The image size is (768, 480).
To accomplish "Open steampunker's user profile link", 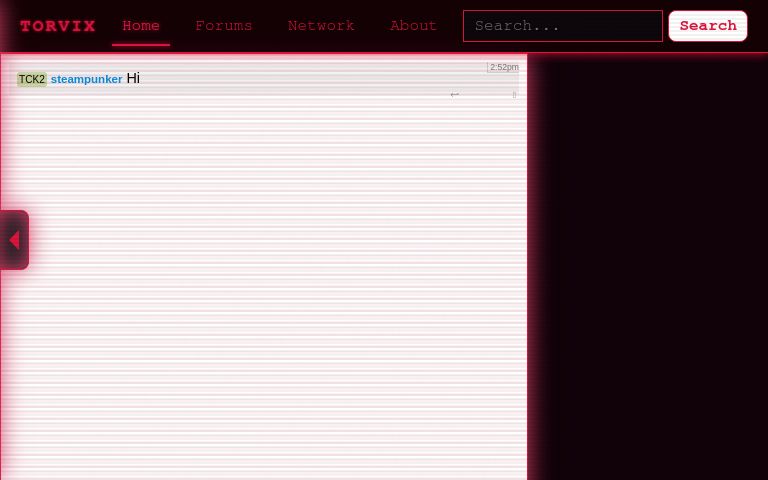I will click(86, 79).
